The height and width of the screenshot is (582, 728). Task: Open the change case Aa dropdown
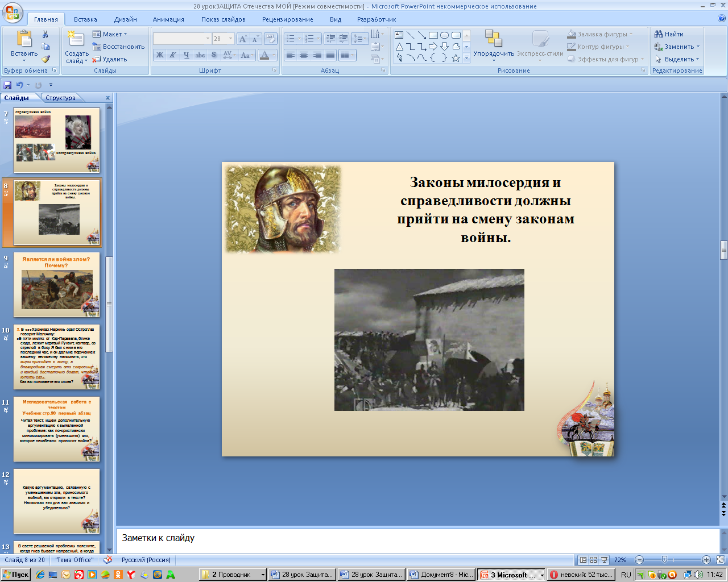tap(246, 55)
